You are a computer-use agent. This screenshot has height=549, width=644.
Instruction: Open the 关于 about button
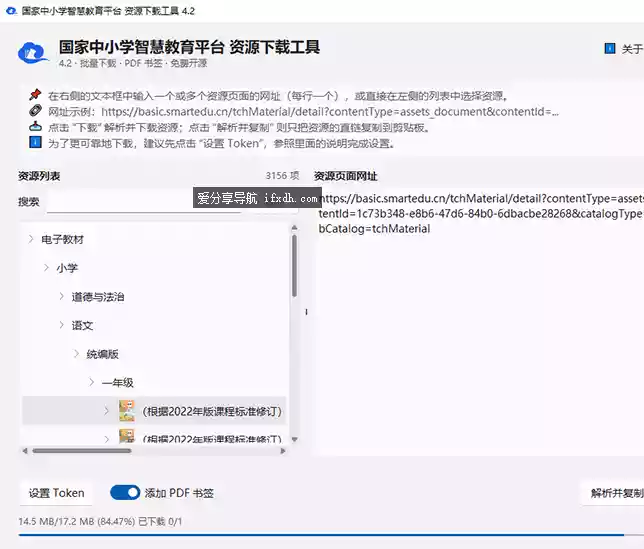coord(624,49)
